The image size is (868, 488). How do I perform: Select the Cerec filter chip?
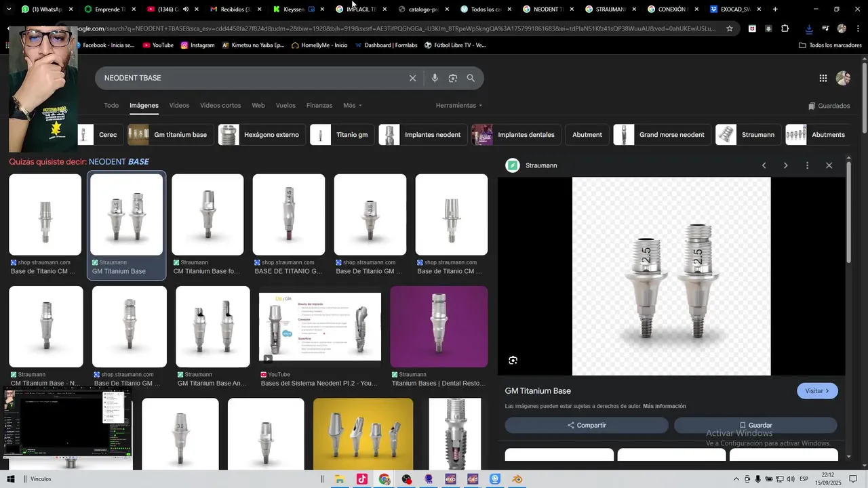click(100, 135)
